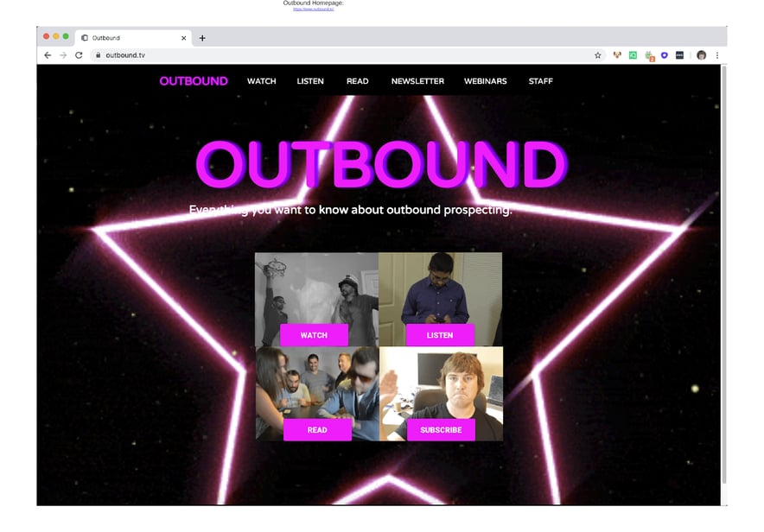
Task: Bookmark this page with the star icon
Action: (598, 55)
